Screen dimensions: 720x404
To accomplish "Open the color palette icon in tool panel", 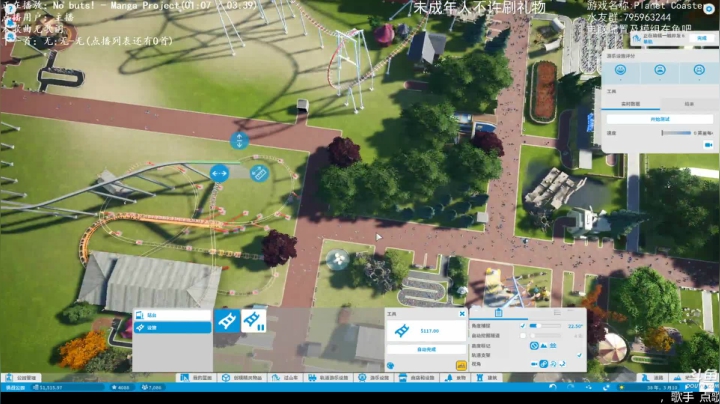I will point(390,366).
